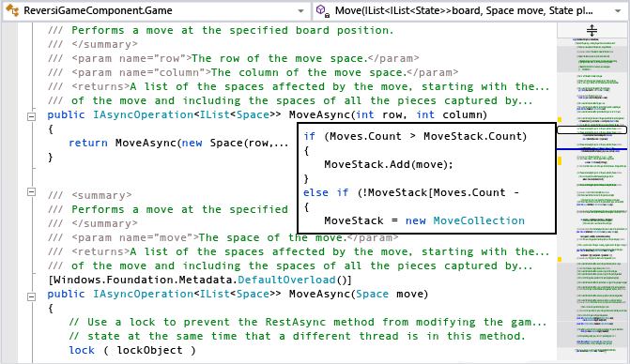Click the blue caret marker in scroll map
The height and width of the screenshot is (364, 630).
592,149
